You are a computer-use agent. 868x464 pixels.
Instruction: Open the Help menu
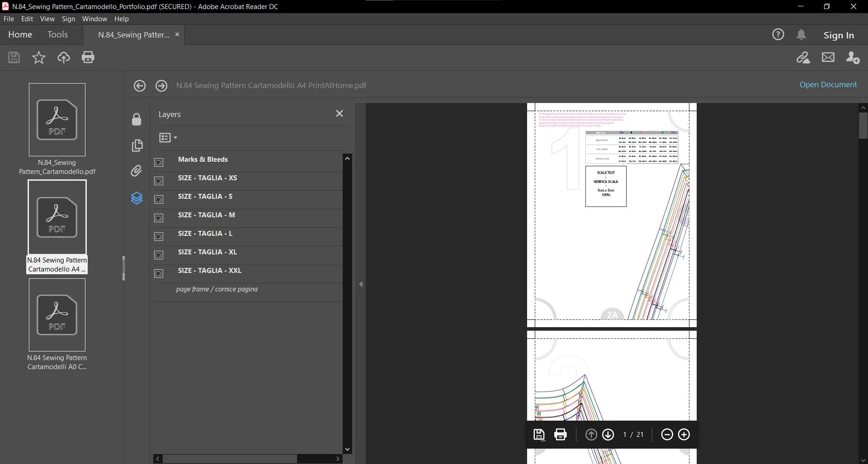point(122,19)
